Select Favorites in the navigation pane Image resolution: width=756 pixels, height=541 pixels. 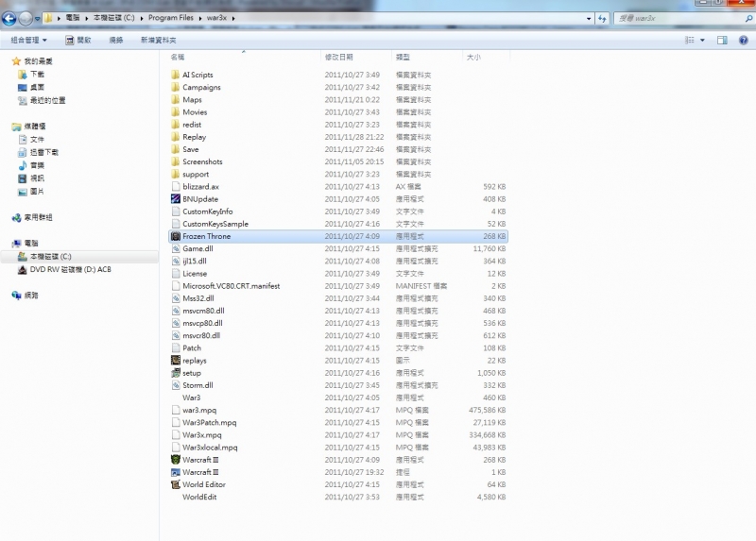click(38, 61)
